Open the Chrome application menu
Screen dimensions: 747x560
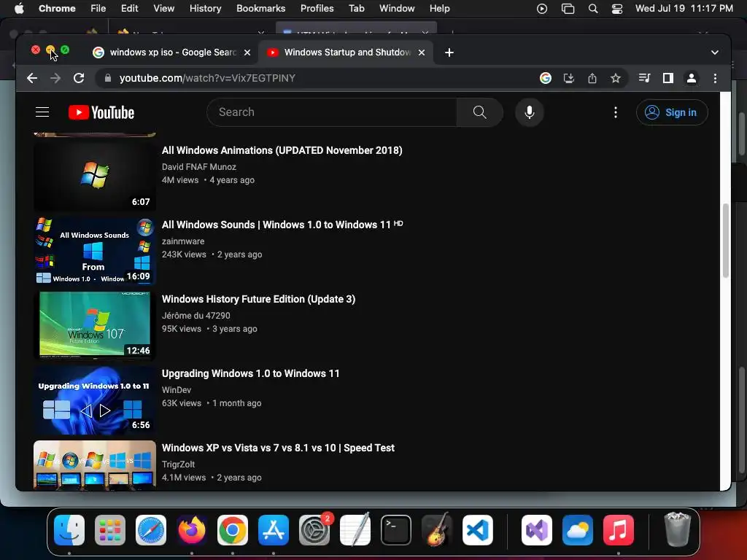click(57, 8)
